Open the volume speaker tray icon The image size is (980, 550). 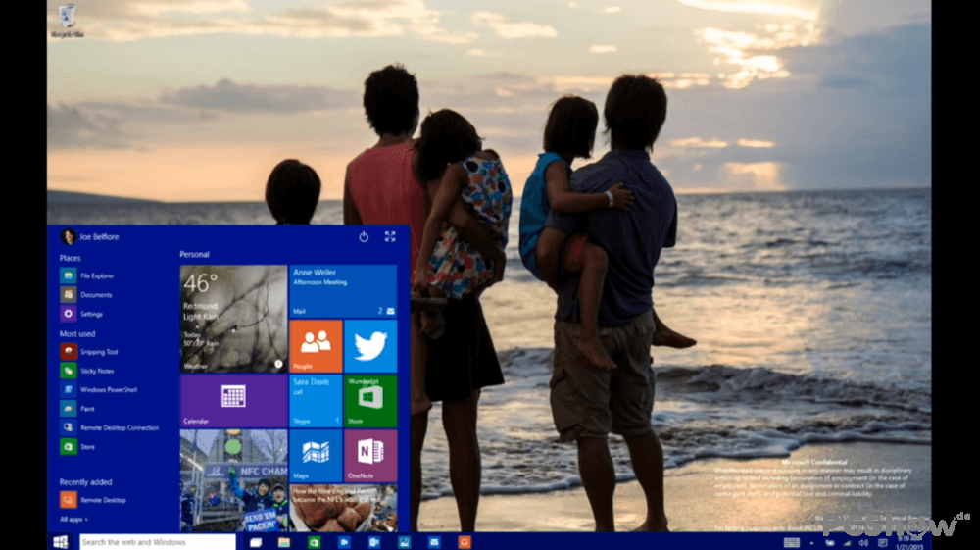coord(863,543)
